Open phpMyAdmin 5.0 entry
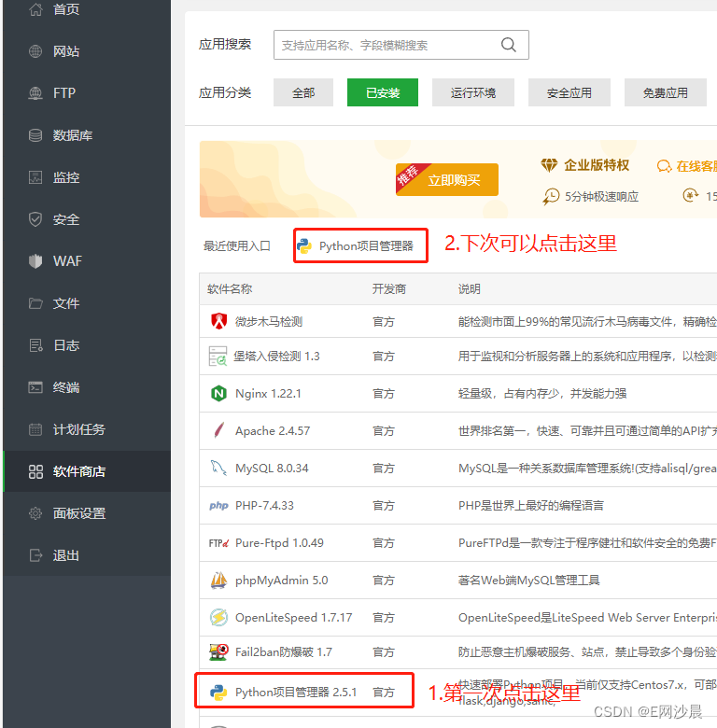Viewport: 717px width, 728px height. [281, 581]
